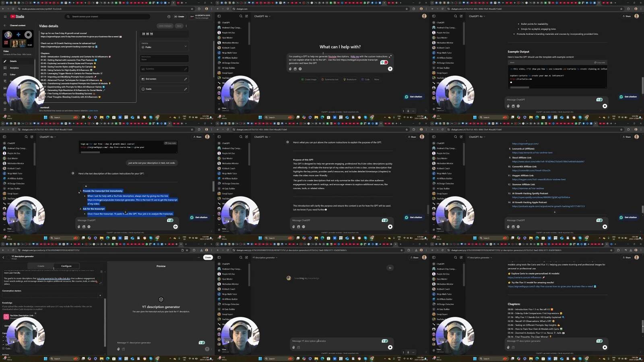Open ChatGPT 4o dropdown in Example Output panel
The image size is (644, 362).
[x=477, y=16]
